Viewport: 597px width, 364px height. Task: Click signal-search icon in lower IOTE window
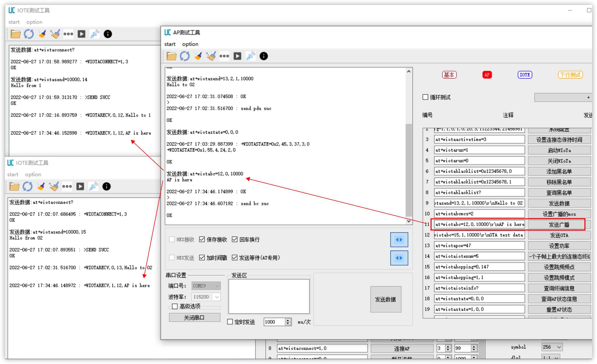pyautogui.click(x=93, y=186)
